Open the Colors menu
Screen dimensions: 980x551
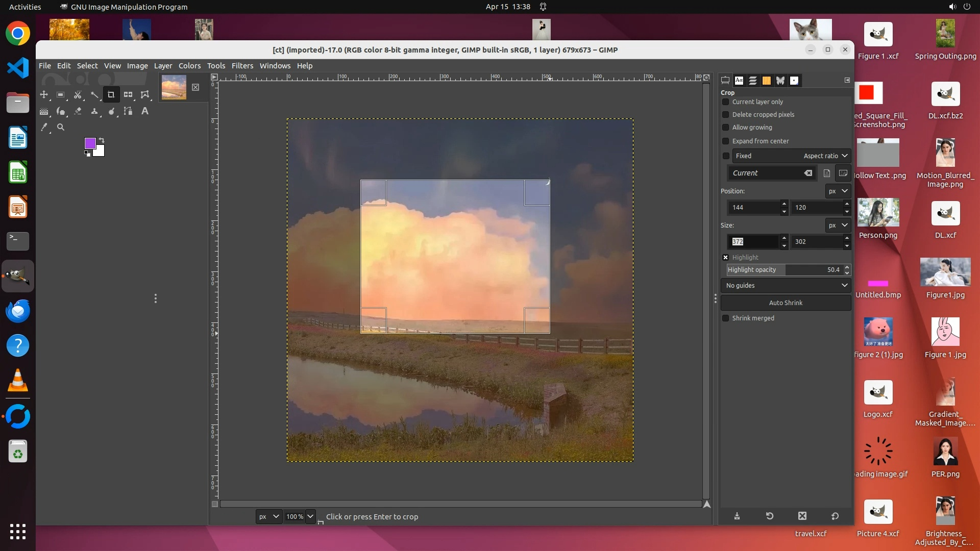tap(189, 66)
